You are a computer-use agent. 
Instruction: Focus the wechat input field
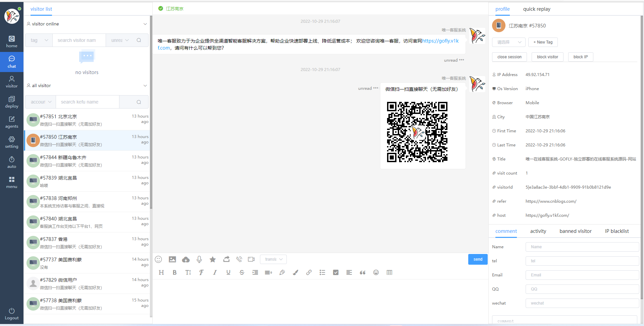(582, 303)
